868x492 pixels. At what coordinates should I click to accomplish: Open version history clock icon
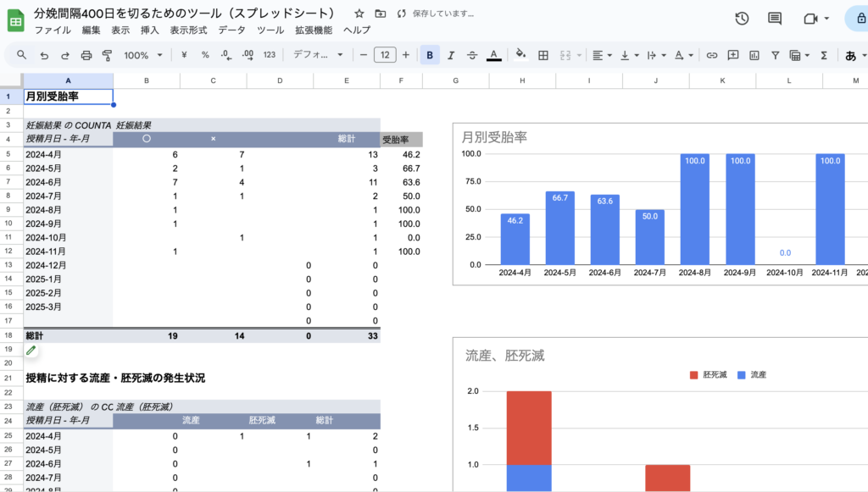coord(742,19)
